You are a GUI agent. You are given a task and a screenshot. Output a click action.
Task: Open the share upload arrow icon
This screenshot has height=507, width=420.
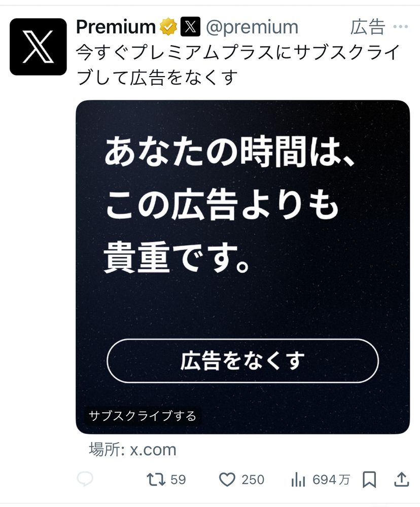pos(402,479)
